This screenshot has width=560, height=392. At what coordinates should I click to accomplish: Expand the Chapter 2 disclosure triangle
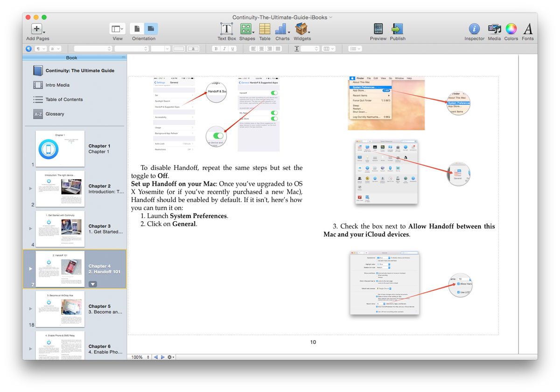click(x=30, y=189)
